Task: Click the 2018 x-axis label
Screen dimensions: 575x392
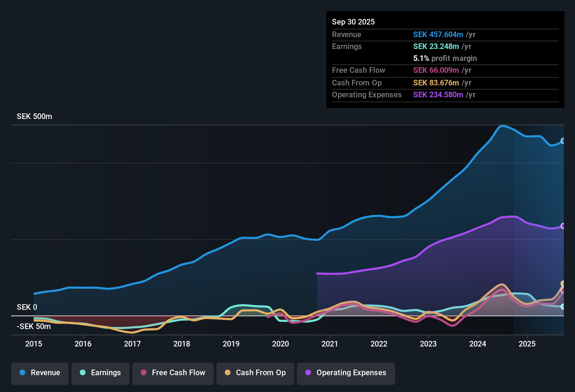Action: click(x=182, y=344)
